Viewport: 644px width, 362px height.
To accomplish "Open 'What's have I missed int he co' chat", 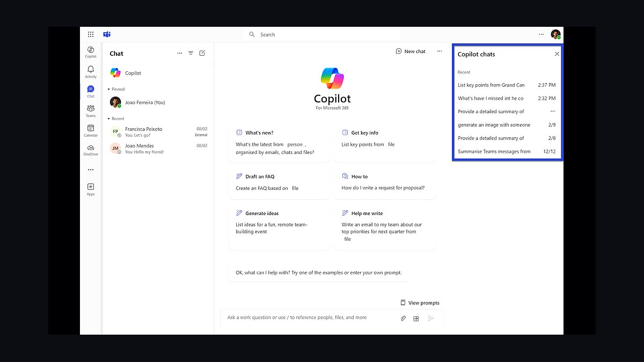I will pyautogui.click(x=507, y=98).
